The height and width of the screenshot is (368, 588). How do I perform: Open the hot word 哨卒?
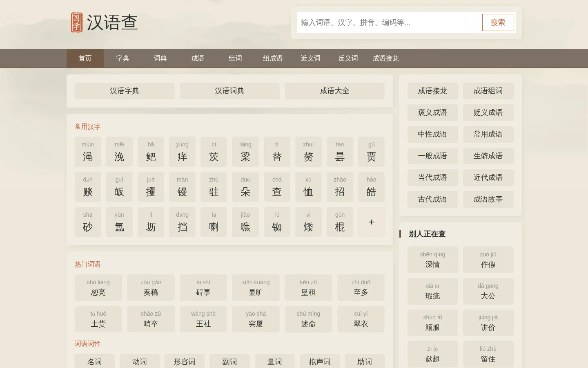point(151,319)
